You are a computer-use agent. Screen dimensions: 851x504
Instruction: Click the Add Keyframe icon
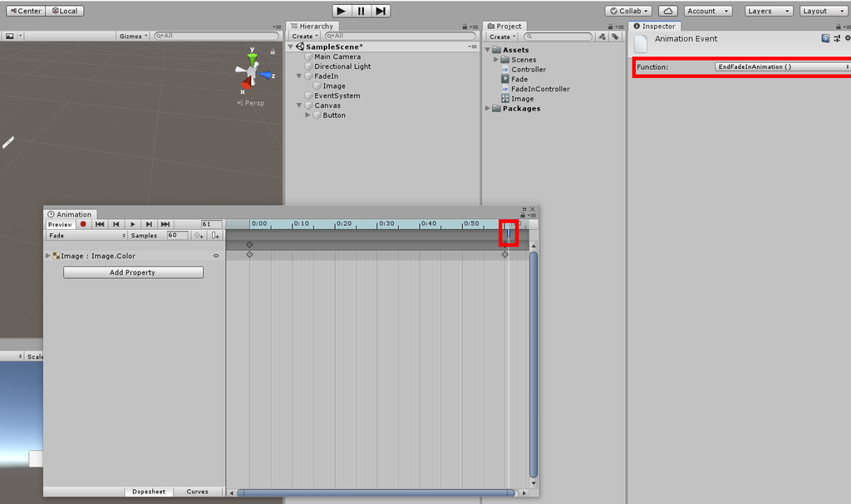pos(199,236)
